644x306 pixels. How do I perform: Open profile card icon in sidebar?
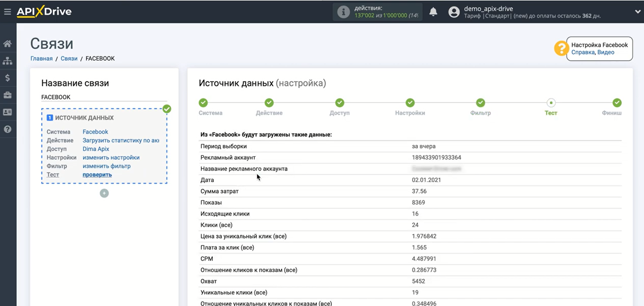point(8,112)
